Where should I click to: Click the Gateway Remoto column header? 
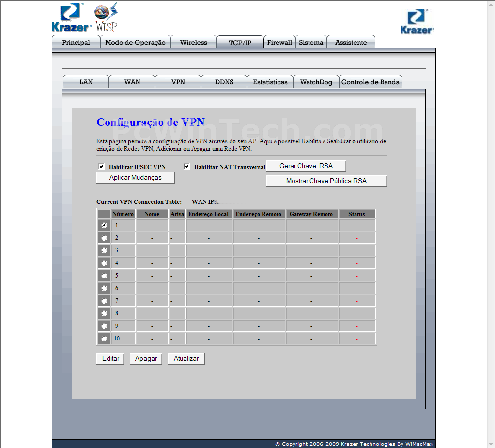[x=311, y=214]
